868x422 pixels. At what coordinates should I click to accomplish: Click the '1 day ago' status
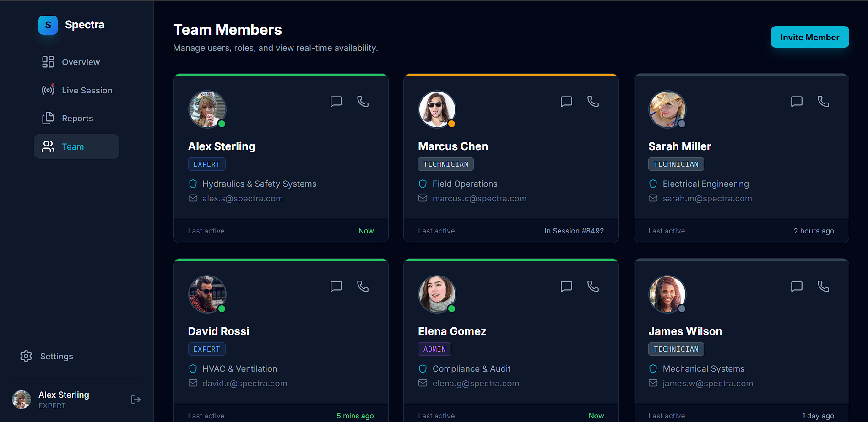click(x=818, y=416)
